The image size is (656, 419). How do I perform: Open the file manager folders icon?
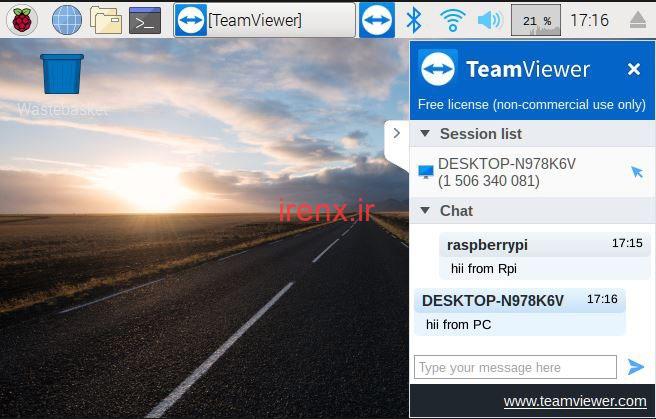105,19
